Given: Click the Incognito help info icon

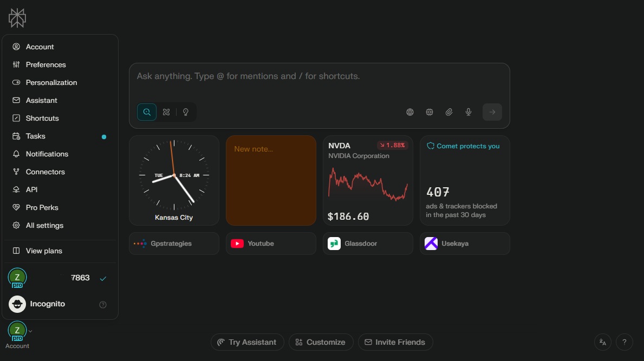Looking at the screenshot, I should [103, 305].
